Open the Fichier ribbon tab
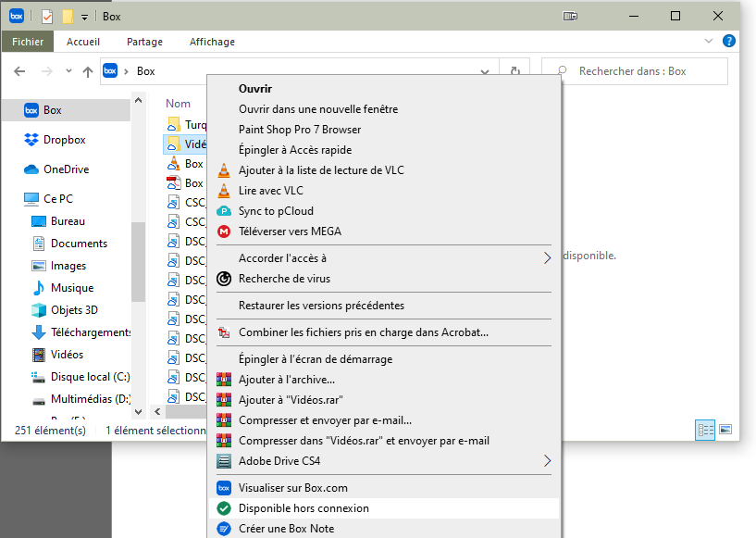The height and width of the screenshot is (538, 756). pyautogui.click(x=28, y=42)
